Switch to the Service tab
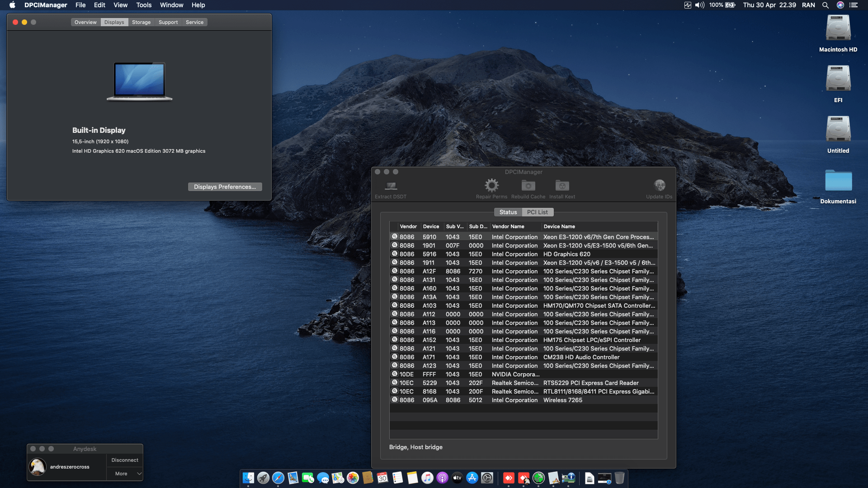Viewport: 868px width, 488px height. point(194,22)
